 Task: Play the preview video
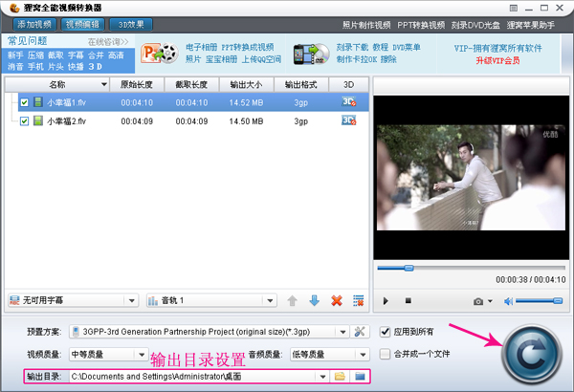coord(386,301)
